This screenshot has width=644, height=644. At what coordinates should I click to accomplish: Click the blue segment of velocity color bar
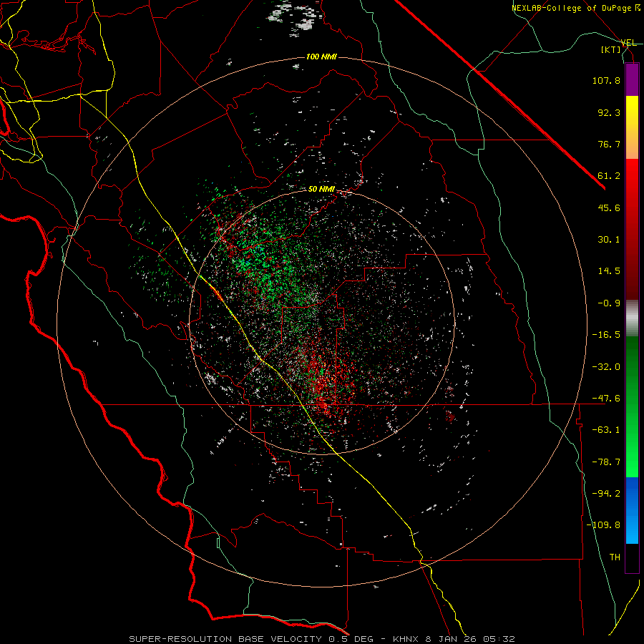632,510
